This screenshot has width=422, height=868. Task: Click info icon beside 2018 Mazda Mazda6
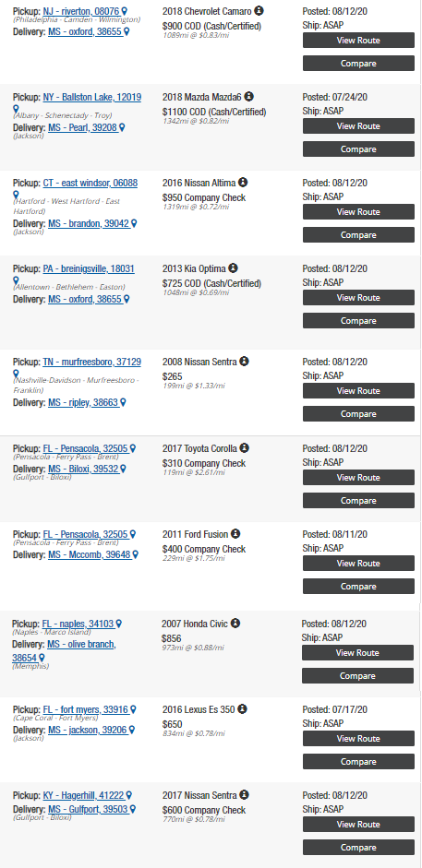[x=248, y=96]
